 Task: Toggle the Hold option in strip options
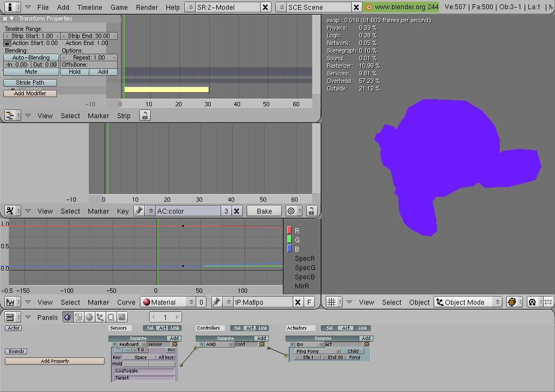tap(75, 72)
